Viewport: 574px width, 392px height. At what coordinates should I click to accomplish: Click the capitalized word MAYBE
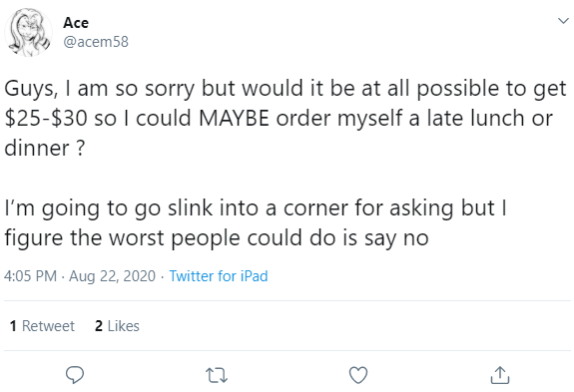point(235,118)
